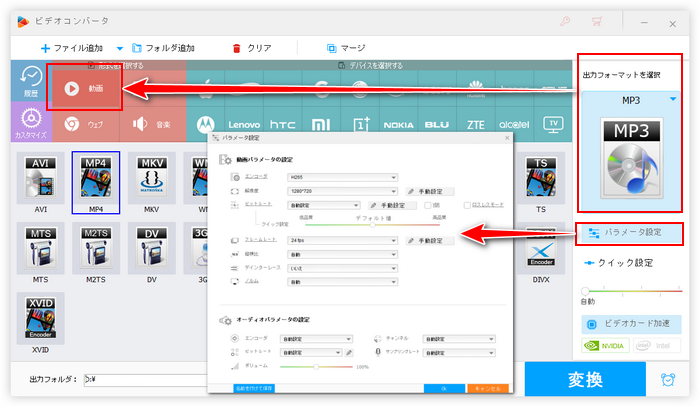Open the video encoder H265 dropdown
Viewport: 700px width, 407px height.
tap(339, 176)
